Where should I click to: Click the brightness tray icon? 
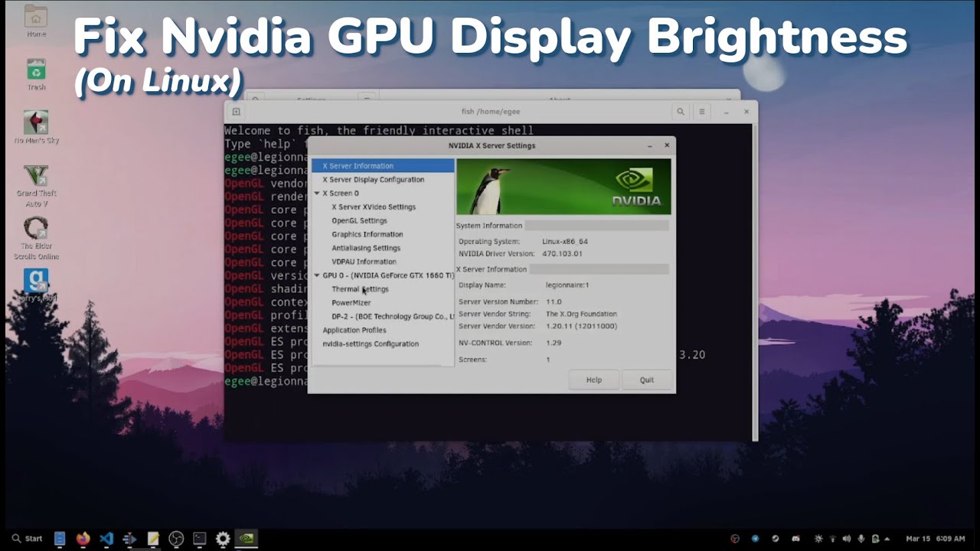click(819, 539)
